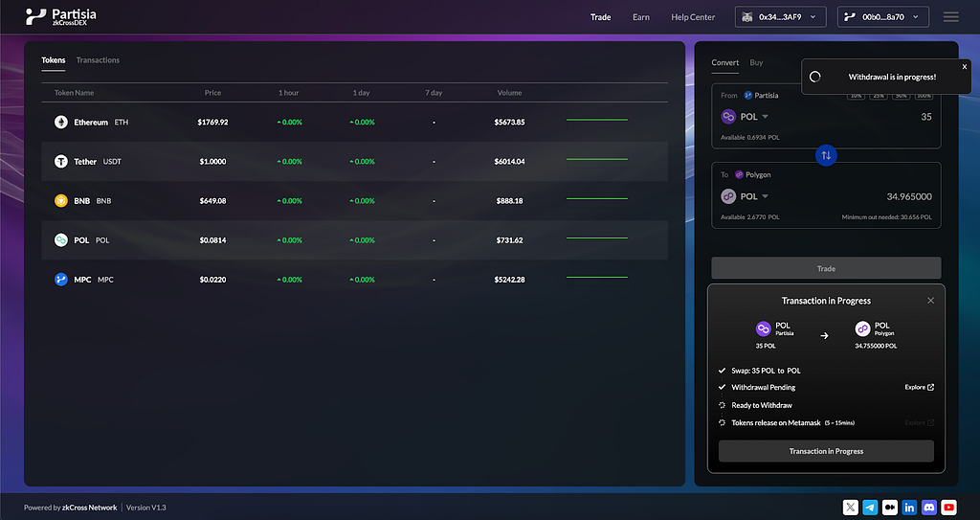Viewport: 980px width, 520px height.
Task: Open the 00b0...8a70 account dropdown
Action: click(883, 17)
